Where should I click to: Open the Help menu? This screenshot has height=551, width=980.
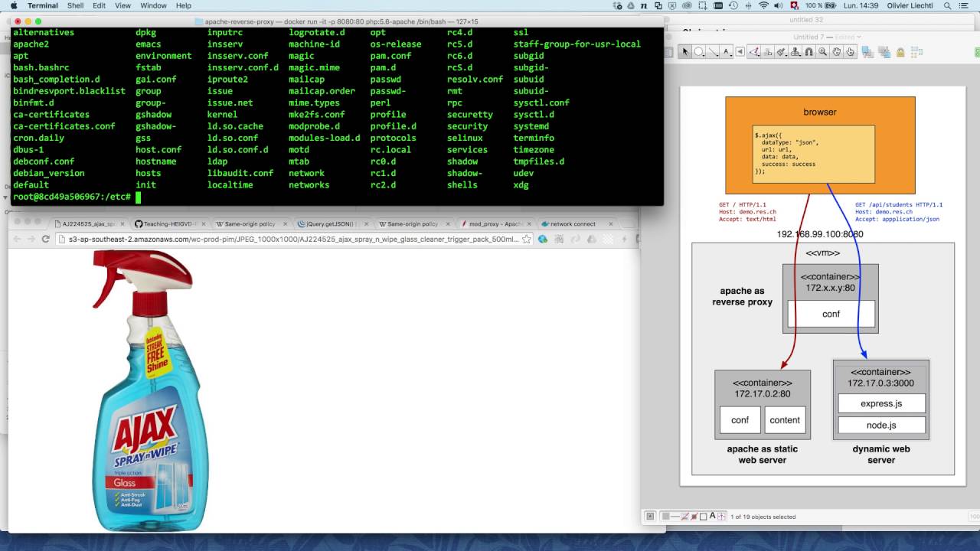pos(184,5)
